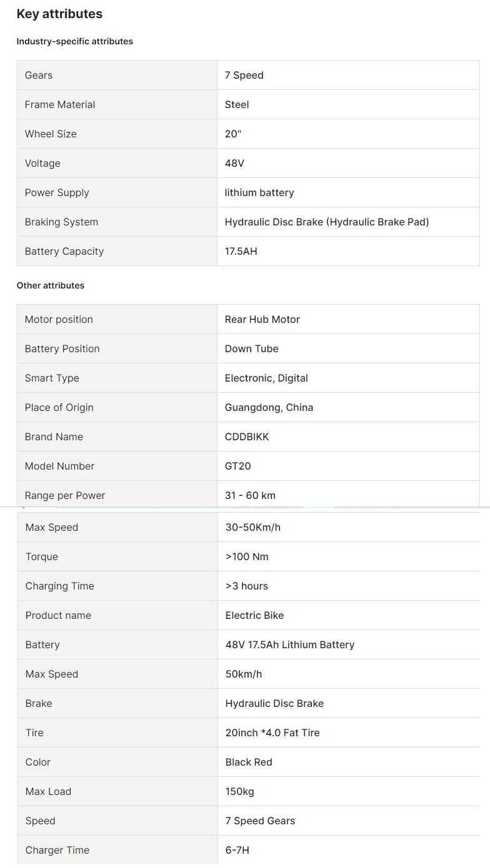The image size is (490, 868).
Task: Select the >100 Nm torque value
Action: pos(247,556)
